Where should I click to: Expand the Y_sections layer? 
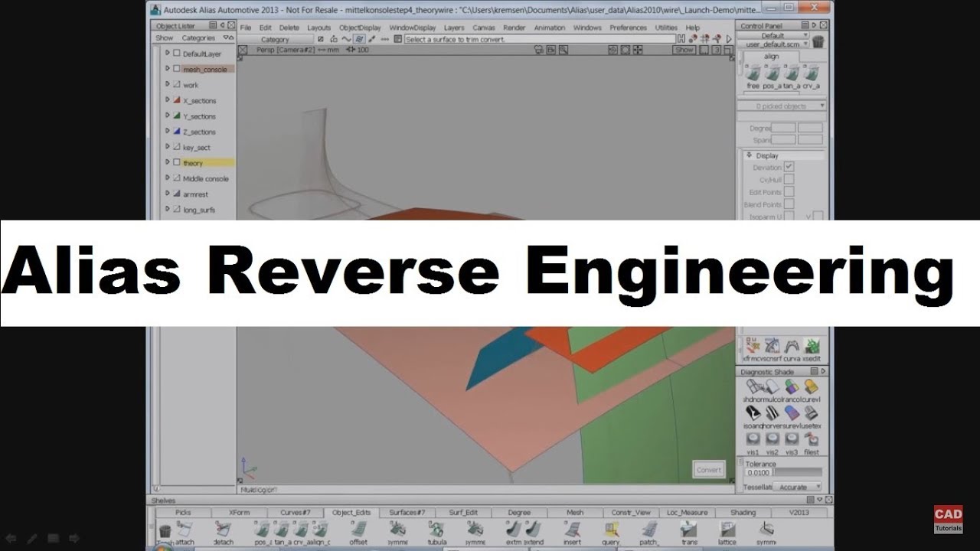[168, 116]
